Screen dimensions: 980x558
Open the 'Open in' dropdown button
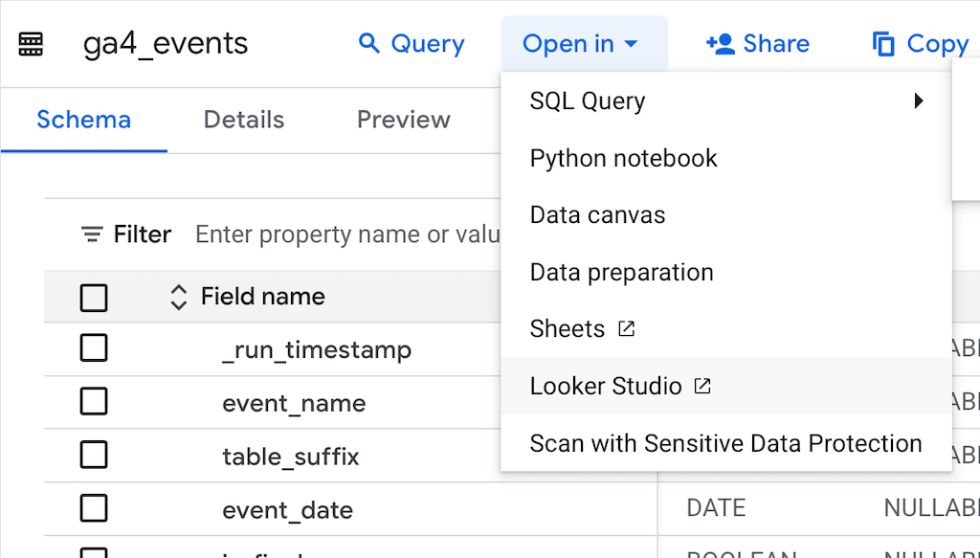(x=585, y=44)
